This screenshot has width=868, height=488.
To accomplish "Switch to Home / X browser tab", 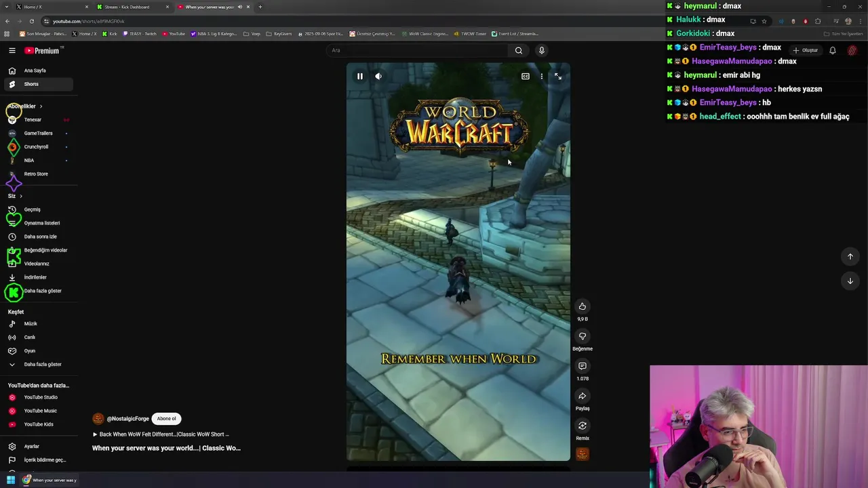I will click(52, 7).
